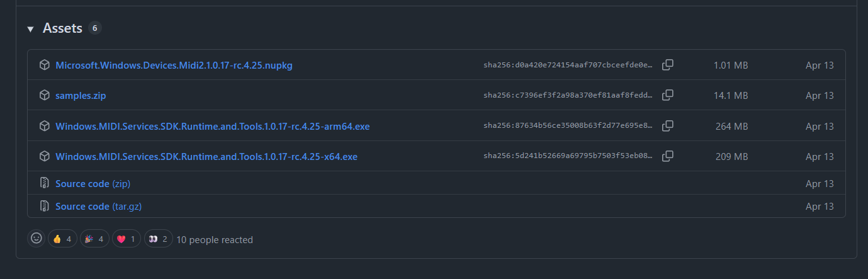Toggle the thumbs up reaction with 4
This screenshot has width=868, height=279.
(62, 239)
